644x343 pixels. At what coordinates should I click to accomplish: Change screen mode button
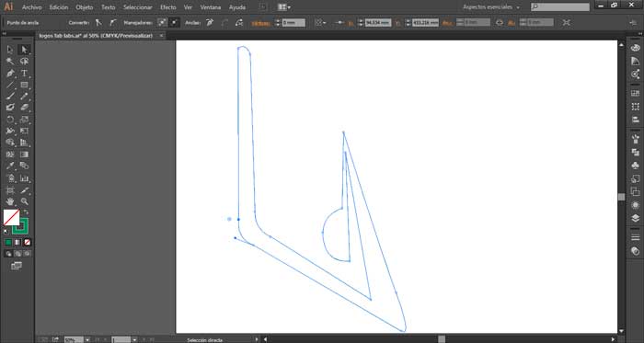click(17, 266)
